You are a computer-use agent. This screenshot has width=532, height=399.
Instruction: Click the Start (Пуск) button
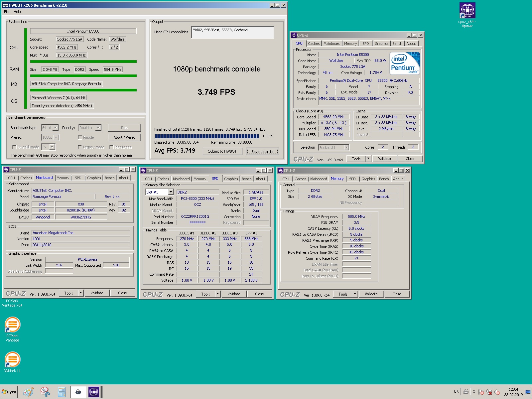point(9,392)
